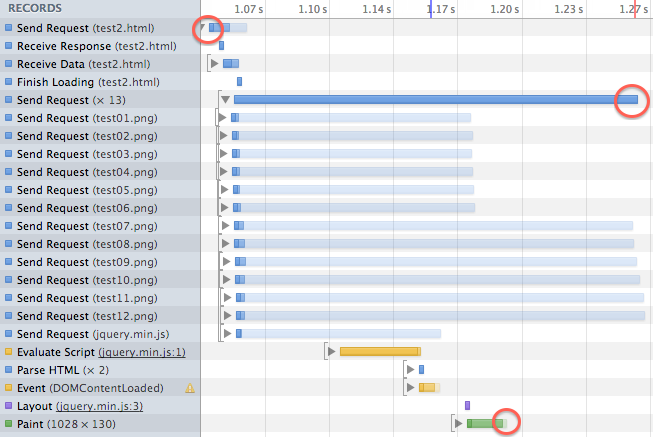
Task: Click the 1.20 s time ruler label
Action: click(x=504, y=9)
